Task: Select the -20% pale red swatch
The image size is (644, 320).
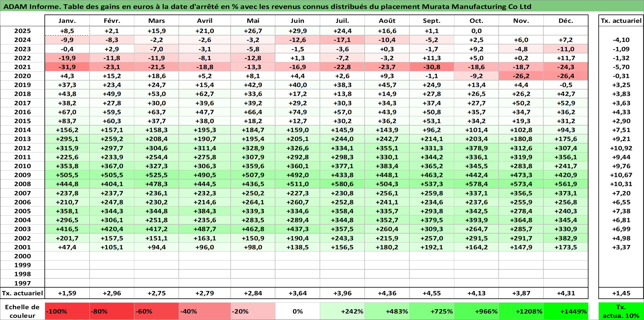Action: point(253,311)
